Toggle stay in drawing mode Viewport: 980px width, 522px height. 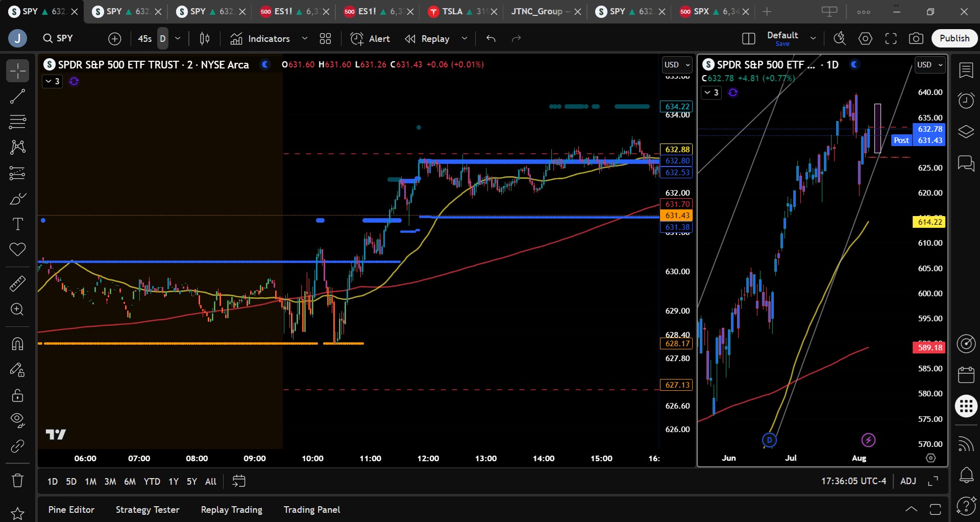click(x=17, y=369)
